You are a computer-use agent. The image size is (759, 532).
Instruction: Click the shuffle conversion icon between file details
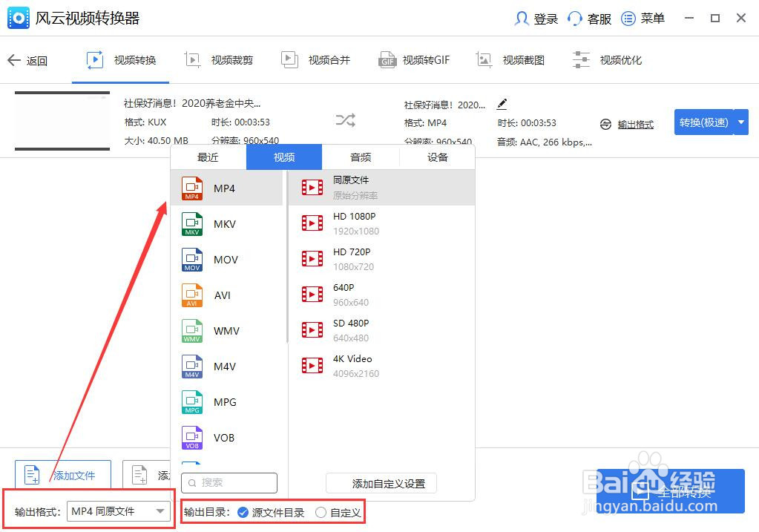[x=344, y=119]
